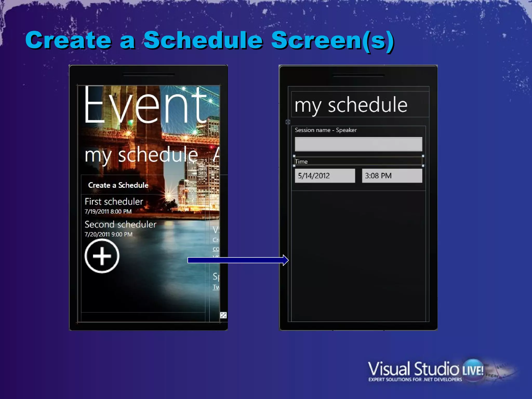This screenshot has width=532, height=399.
Task: Select the 'Session name - Speaker' label
Action: point(326,130)
